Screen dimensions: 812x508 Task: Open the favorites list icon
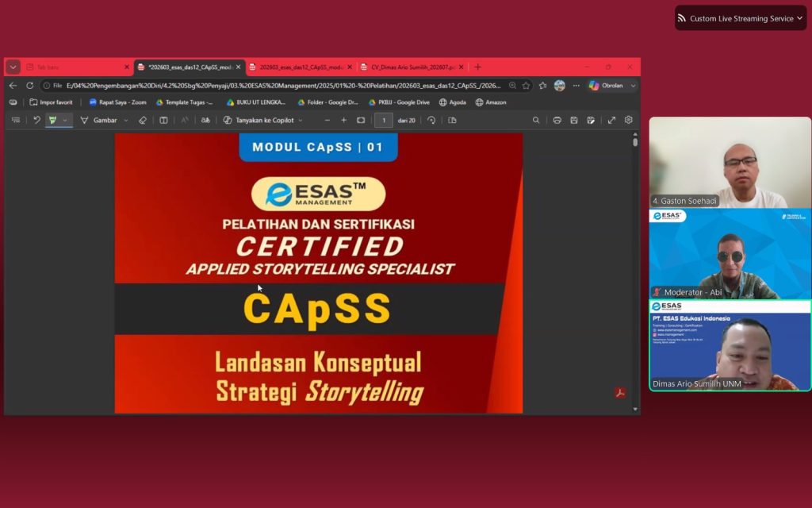542,86
